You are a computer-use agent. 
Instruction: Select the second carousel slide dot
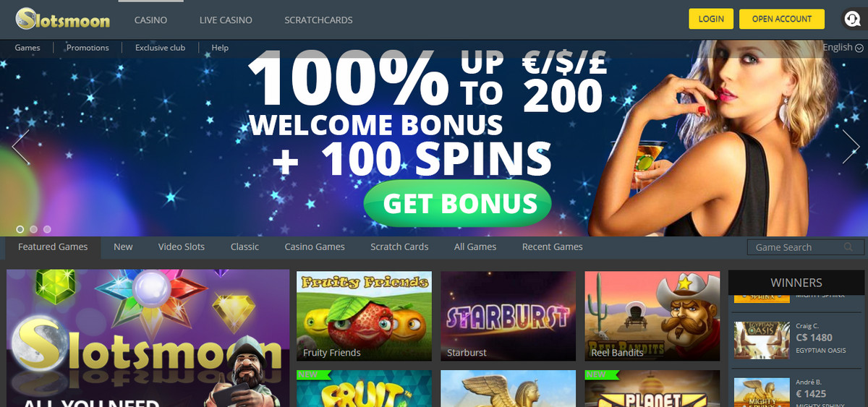coord(34,229)
